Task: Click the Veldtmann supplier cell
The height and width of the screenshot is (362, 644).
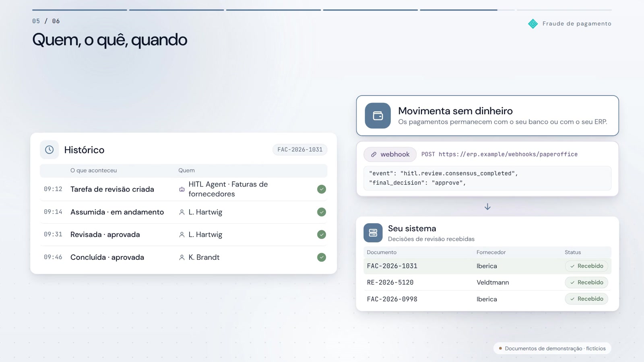Action: pos(493,282)
